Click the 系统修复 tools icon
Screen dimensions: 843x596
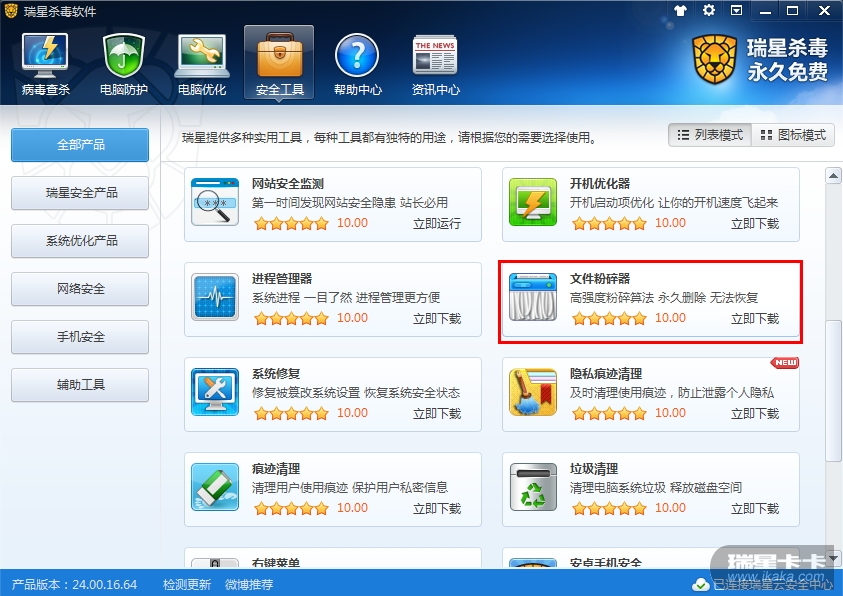tap(215, 392)
